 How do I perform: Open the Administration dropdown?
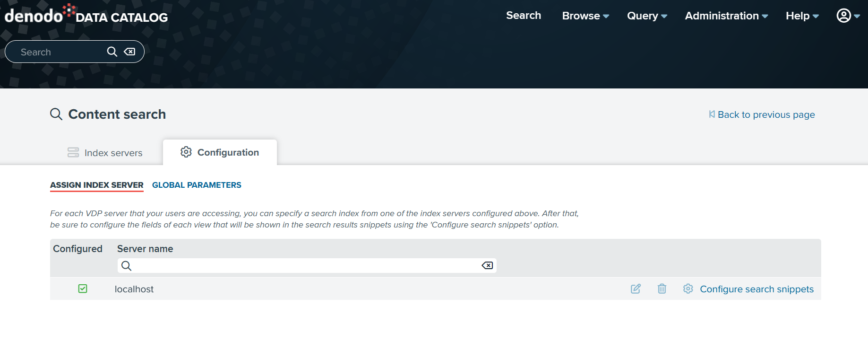click(726, 16)
